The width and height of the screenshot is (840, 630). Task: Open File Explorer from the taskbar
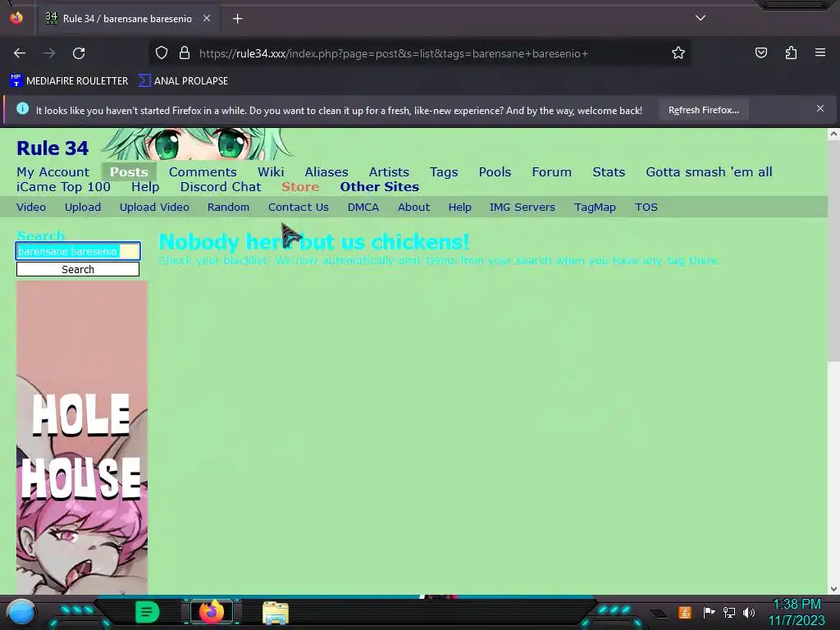pos(276,613)
